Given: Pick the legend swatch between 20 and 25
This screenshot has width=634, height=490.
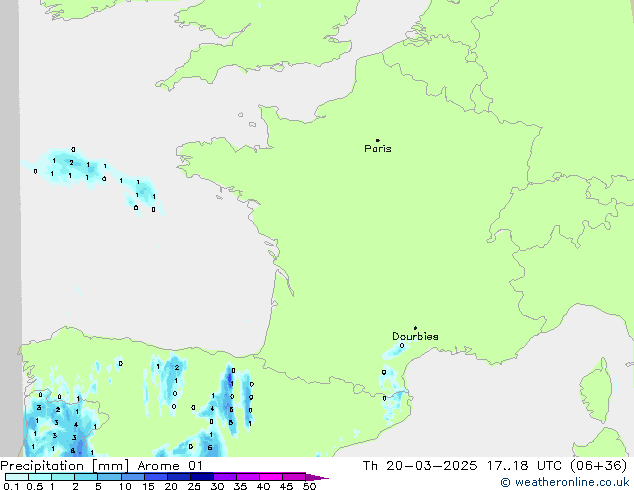Looking at the screenshot, I should click(178, 477).
